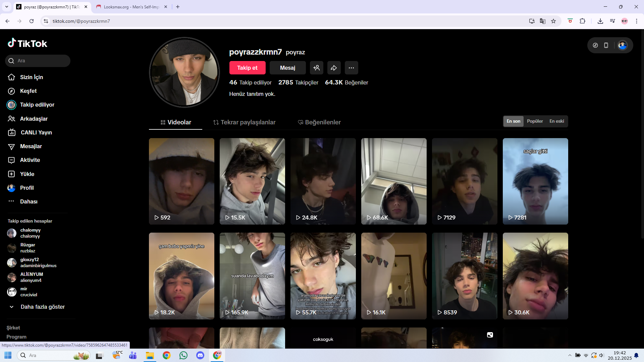The width and height of the screenshot is (644, 362).
Task: Open the Chrome tab search dropdown arrow
Action: 7,7
